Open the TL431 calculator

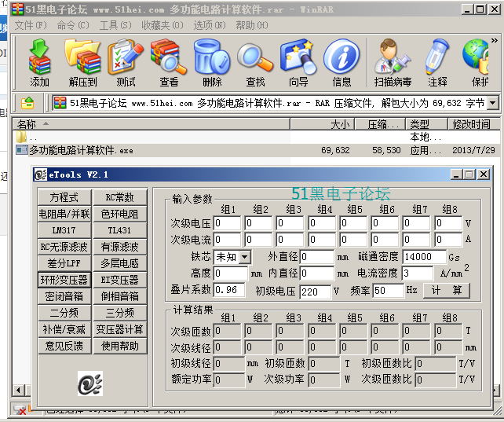[x=120, y=230]
